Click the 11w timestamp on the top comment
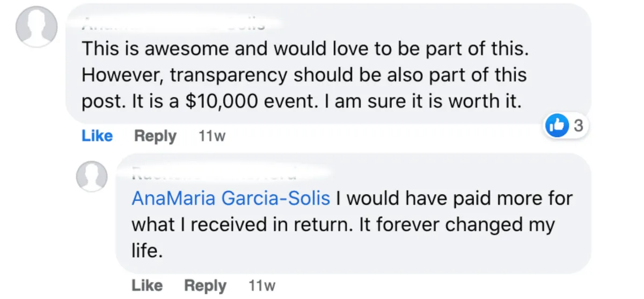Viewport: 644px width, 299px height. point(211,137)
